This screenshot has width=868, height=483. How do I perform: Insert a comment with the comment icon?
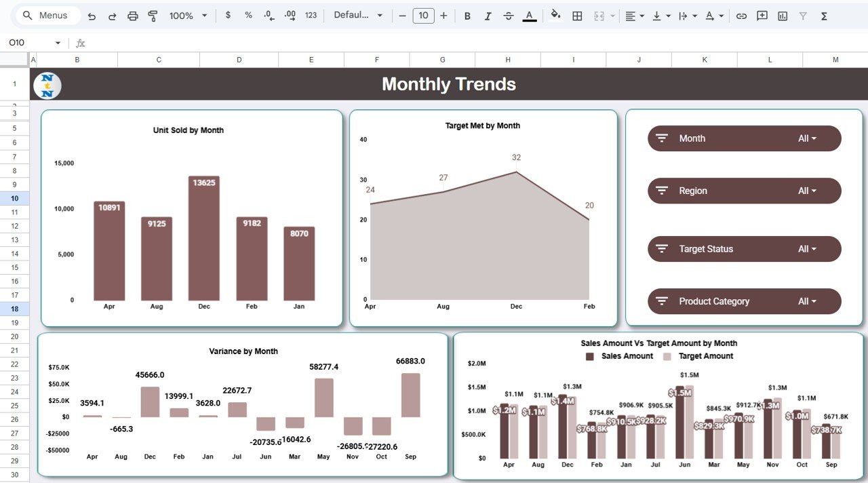click(762, 15)
